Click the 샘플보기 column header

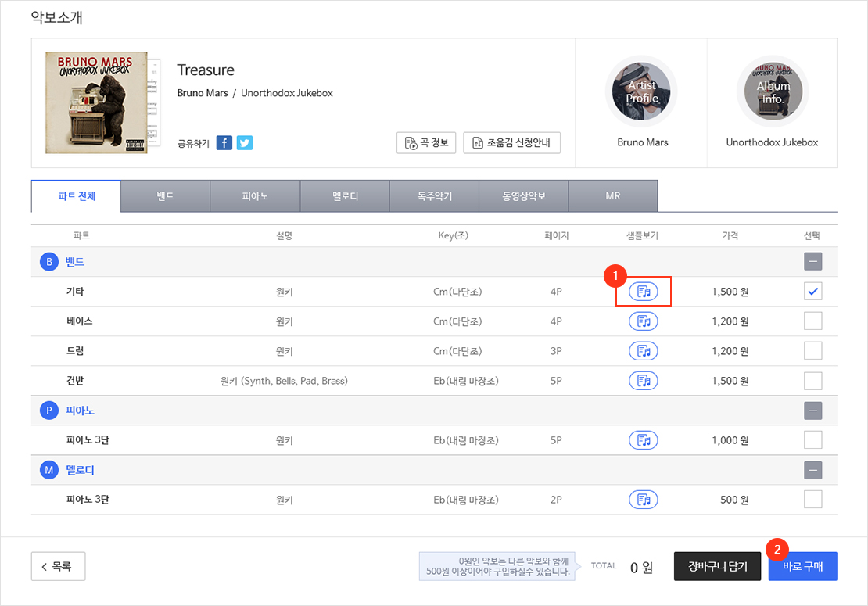point(642,236)
